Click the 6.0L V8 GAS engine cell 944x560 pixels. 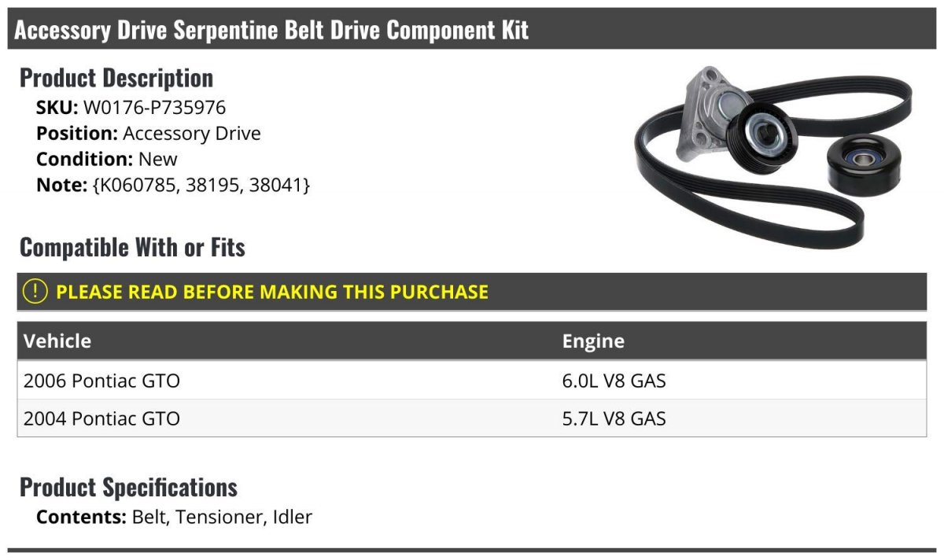pyautogui.click(x=614, y=381)
